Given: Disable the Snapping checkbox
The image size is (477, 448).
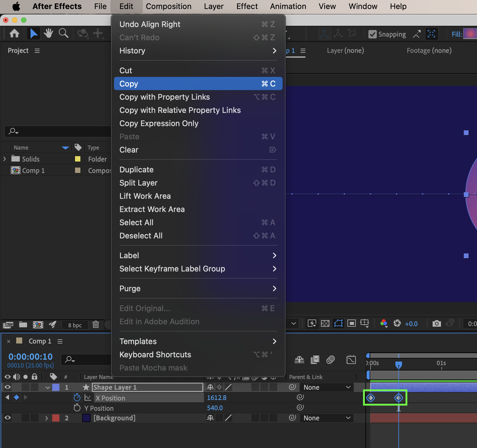Looking at the screenshot, I should (372, 34).
